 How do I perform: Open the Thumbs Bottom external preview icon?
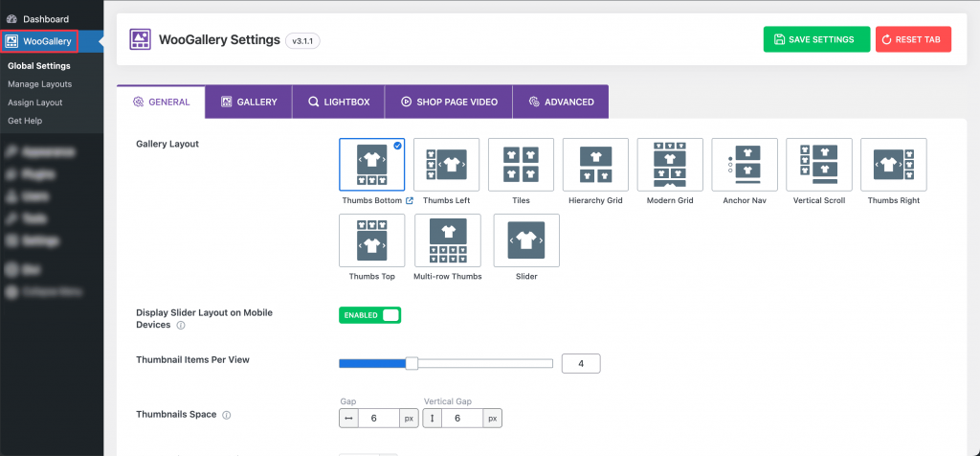click(x=410, y=201)
